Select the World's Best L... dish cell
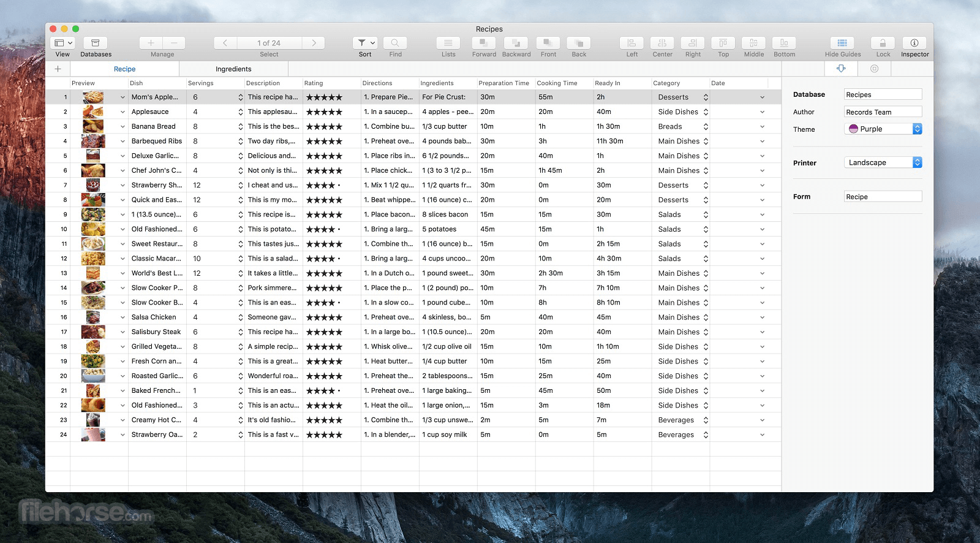Screen dimensions: 980x543 [157, 273]
